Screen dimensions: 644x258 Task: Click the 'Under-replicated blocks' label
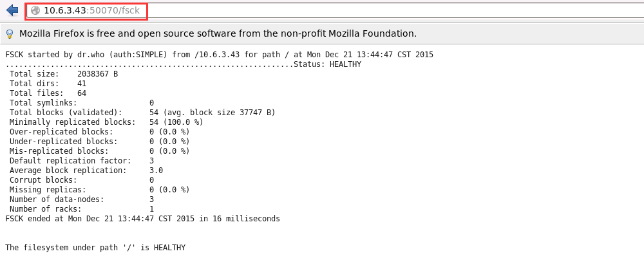click(x=64, y=142)
